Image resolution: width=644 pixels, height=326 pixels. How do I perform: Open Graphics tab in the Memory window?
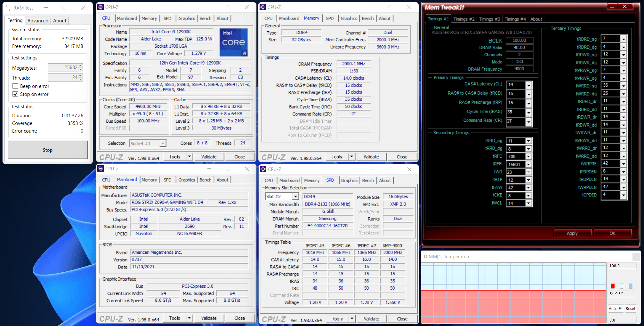pyautogui.click(x=349, y=19)
